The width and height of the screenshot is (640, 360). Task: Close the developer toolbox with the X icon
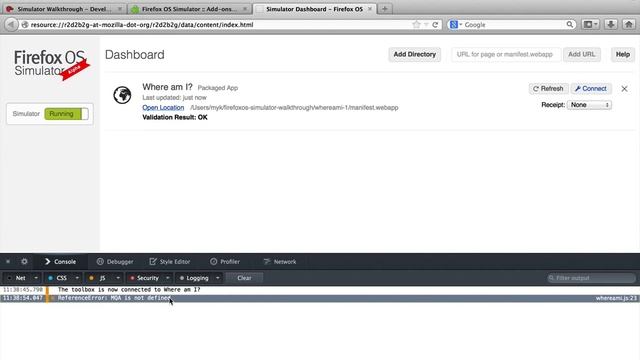(8, 261)
